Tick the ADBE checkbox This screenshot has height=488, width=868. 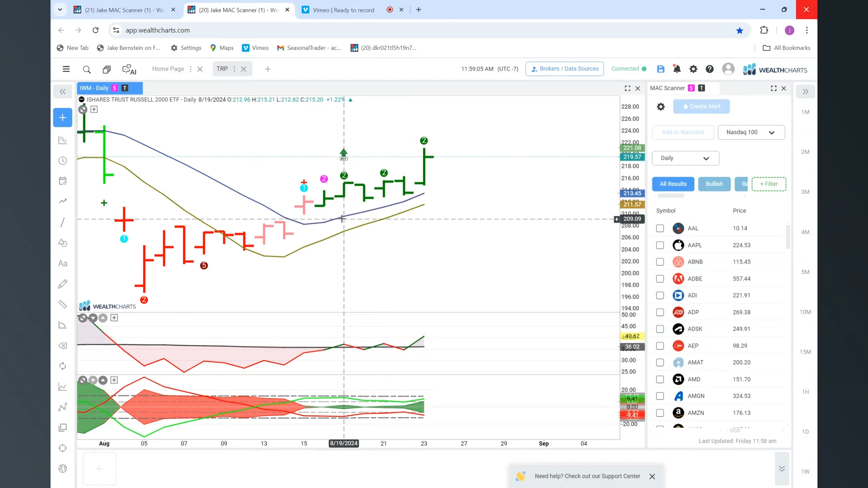660,279
